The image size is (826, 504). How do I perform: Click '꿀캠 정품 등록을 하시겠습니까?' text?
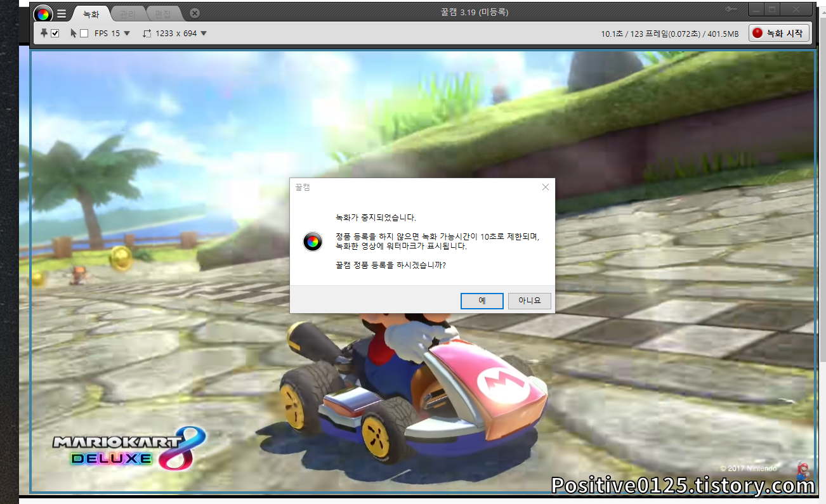[x=390, y=265]
